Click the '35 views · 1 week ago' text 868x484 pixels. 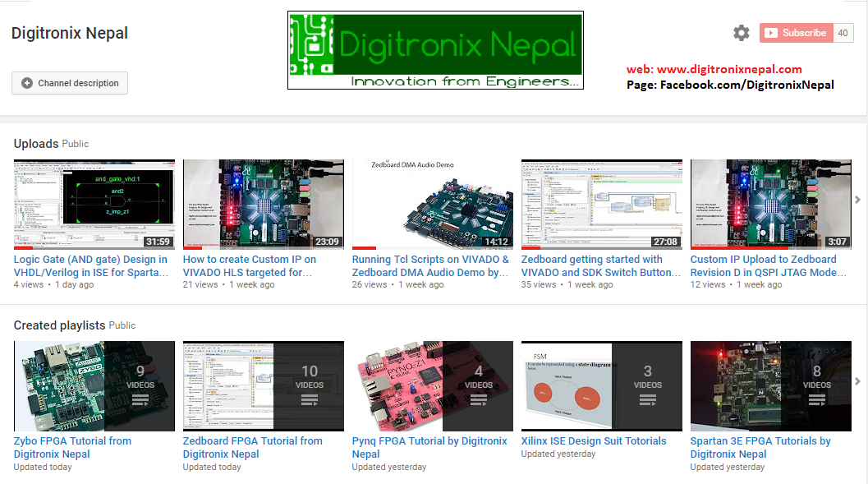pyautogui.click(x=567, y=284)
